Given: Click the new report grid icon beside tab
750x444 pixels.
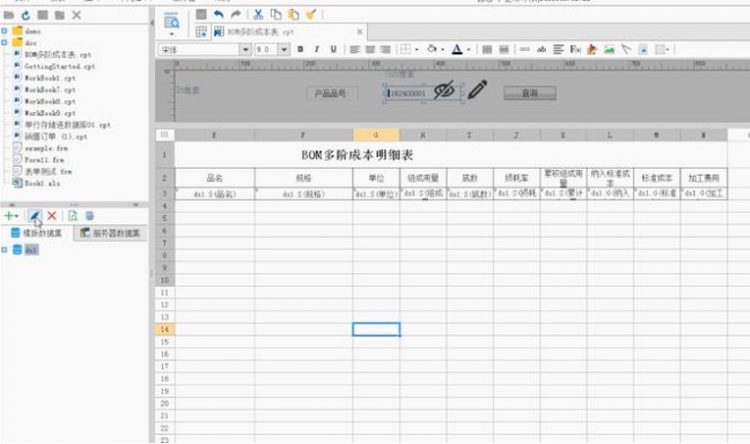Looking at the screenshot, I should tap(201, 32).
